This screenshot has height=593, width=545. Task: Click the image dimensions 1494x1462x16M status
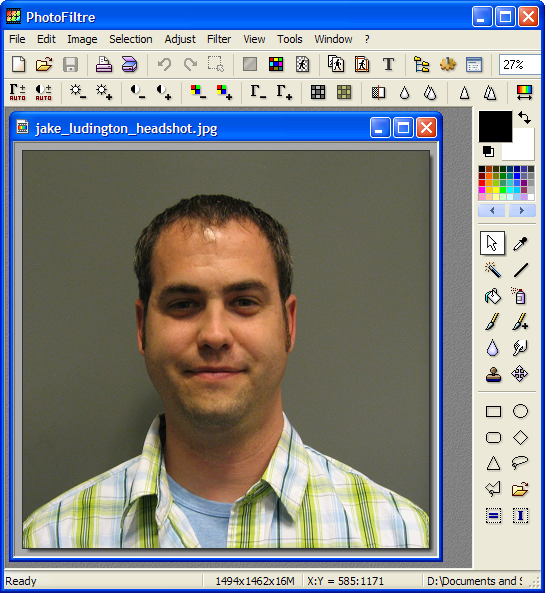click(255, 581)
